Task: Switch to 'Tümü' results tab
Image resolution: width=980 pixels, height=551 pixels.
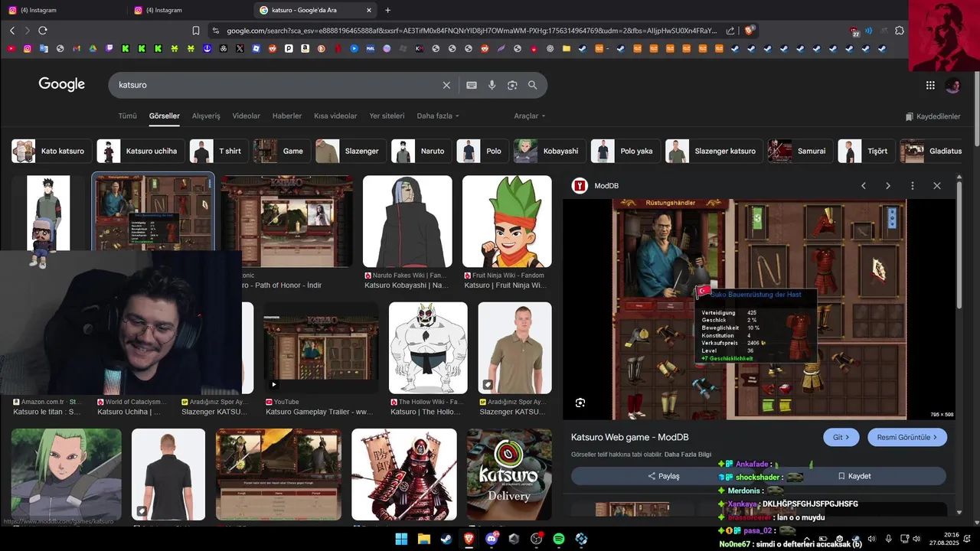Action: 127,116
